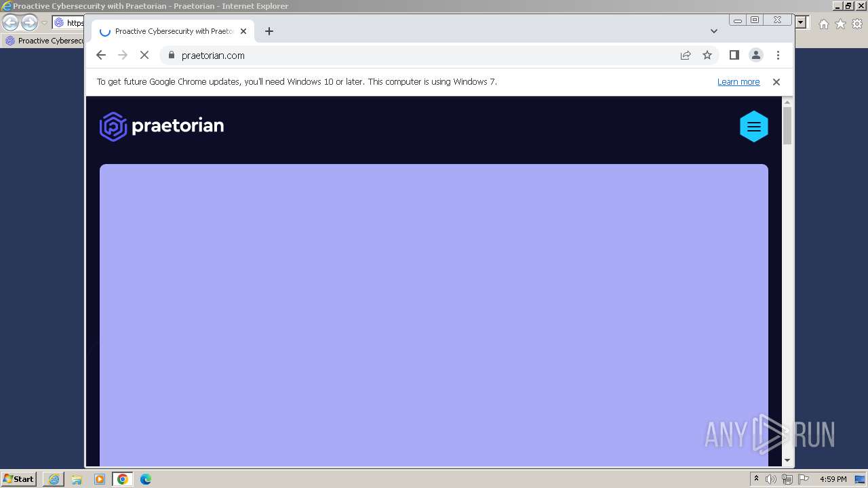
Task: Select the Proactive Cybersecurity Chrome tab
Action: point(173,31)
